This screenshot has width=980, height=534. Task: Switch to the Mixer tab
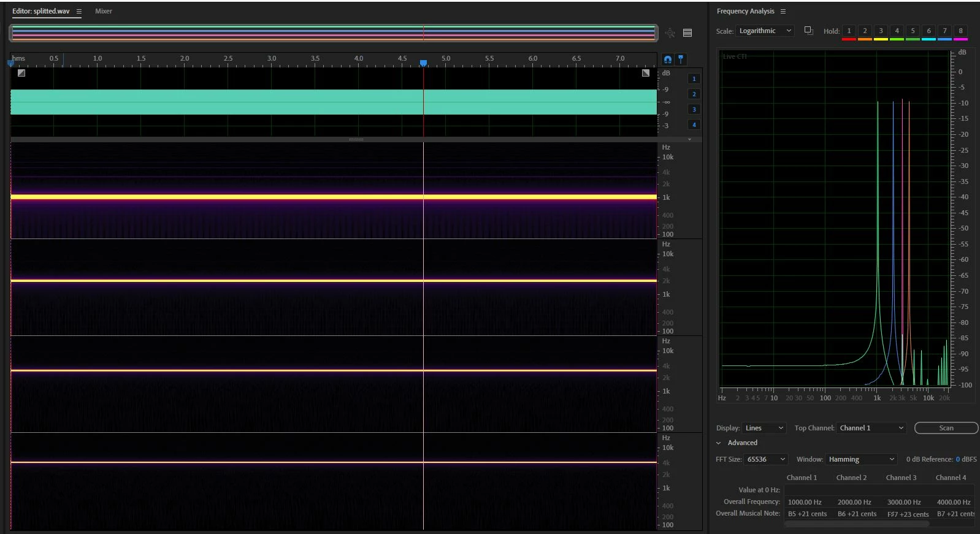point(104,11)
